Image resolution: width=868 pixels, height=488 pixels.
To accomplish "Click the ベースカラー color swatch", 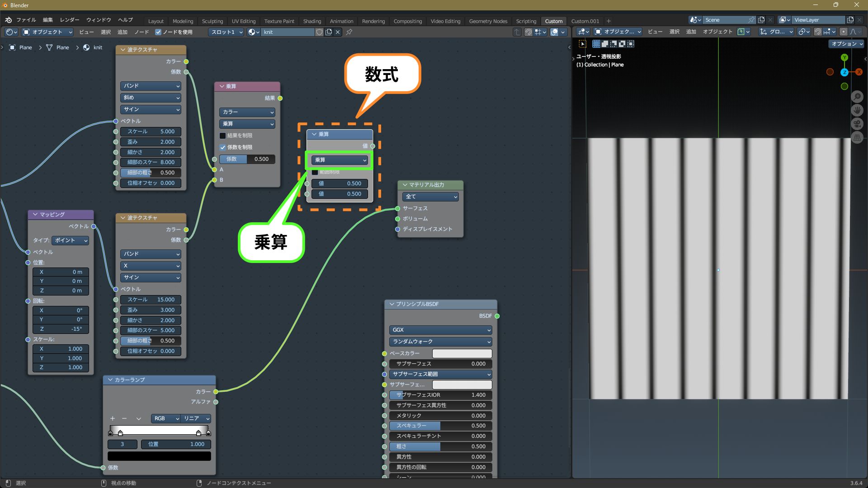I will pyautogui.click(x=462, y=353).
